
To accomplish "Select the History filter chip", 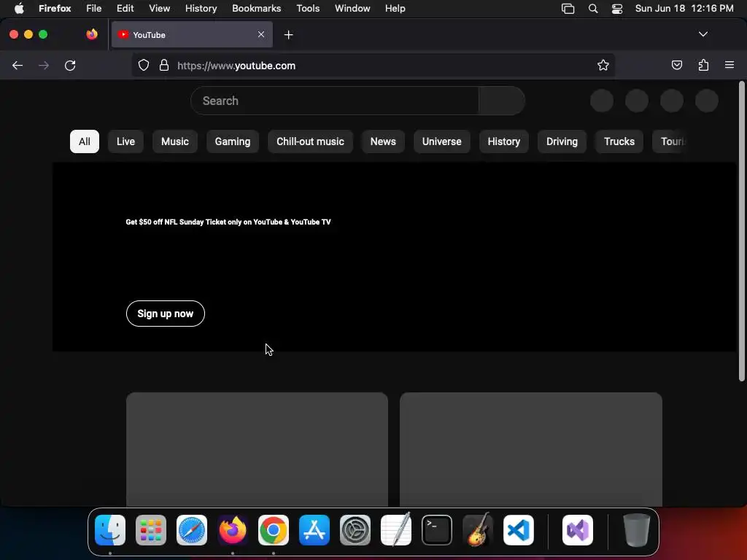I will click(504, 141).
